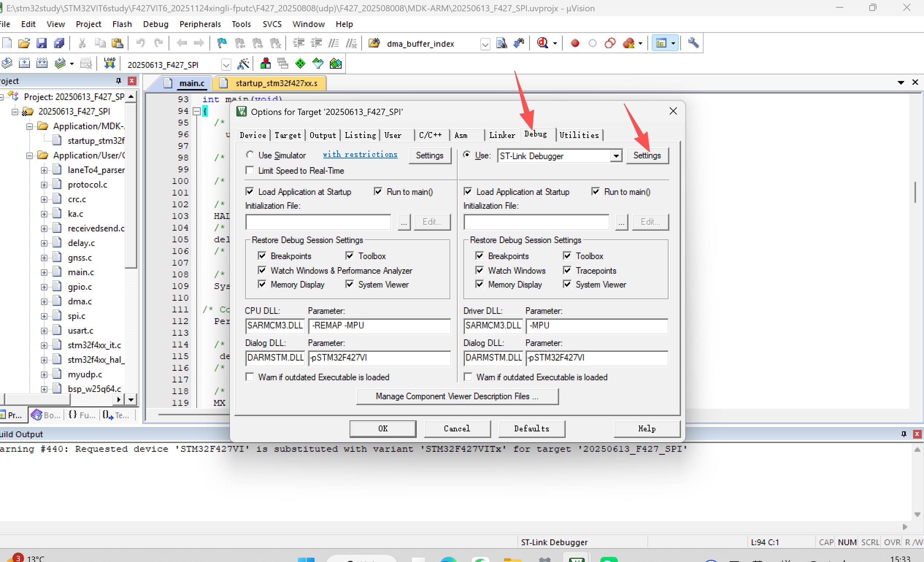Viewport: 924px width, 562px height.
Task: Click the Start/Stop Debug Session icon
Action: point(542,43)
